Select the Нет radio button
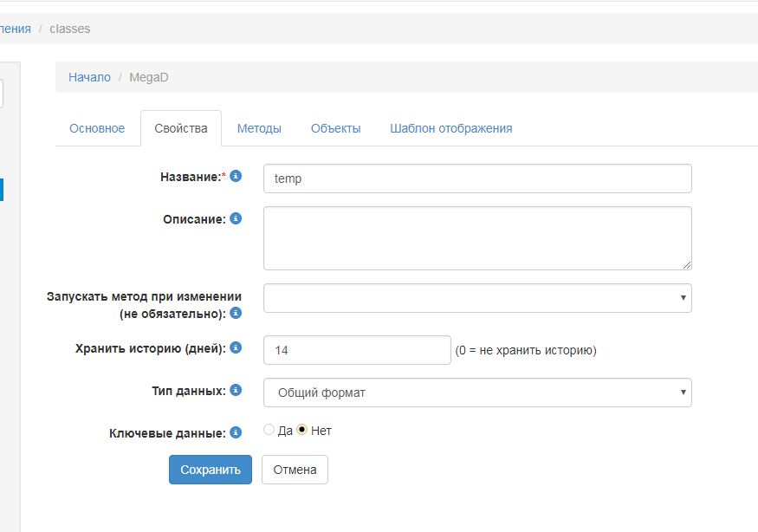Screen dimensions: 758x532 click(x=301, y=430)
